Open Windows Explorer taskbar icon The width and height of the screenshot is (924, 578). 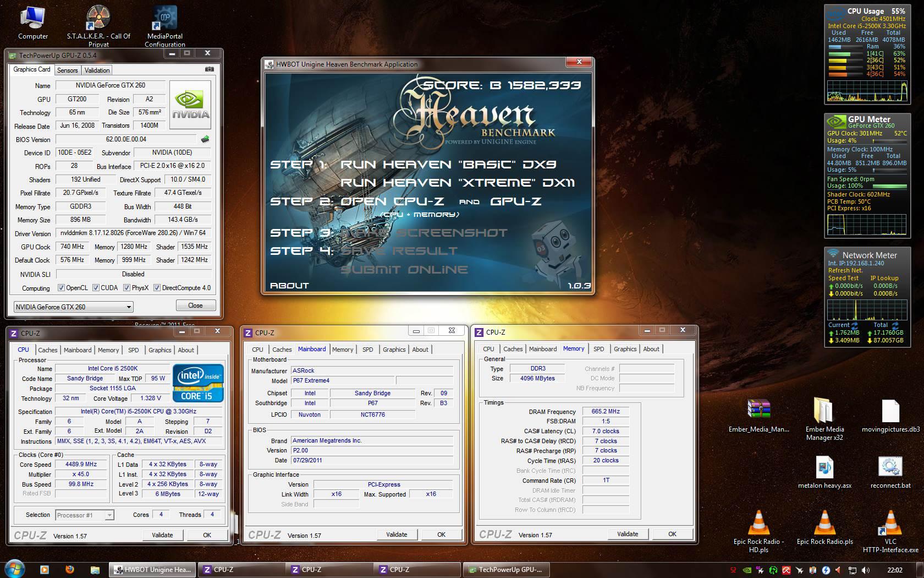(95, 570)
